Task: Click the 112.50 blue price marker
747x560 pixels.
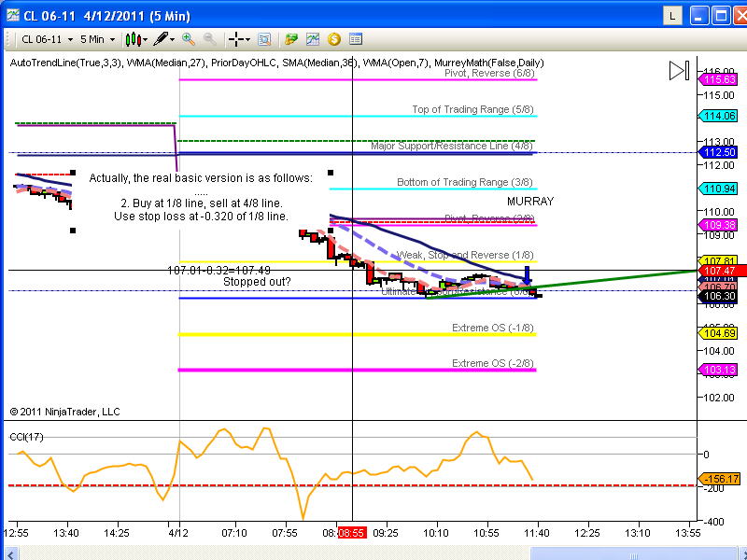Action: click(x=718, y=152)
